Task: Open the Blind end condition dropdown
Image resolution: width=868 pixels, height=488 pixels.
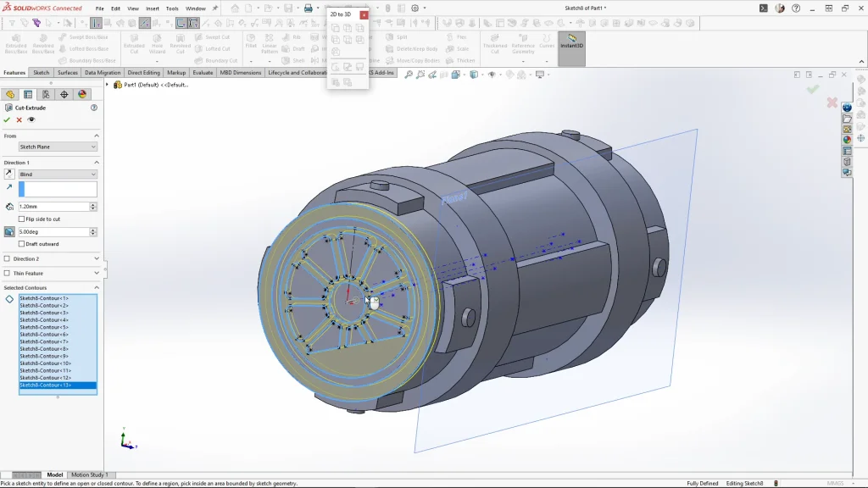Action: (x=58, y=175)
